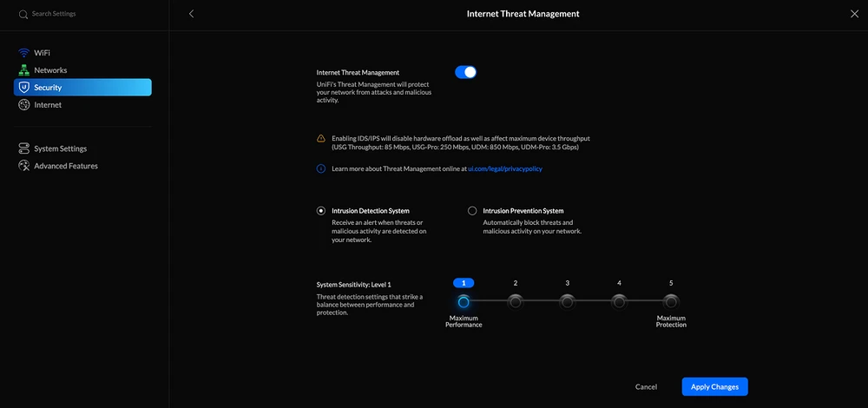Open the ui.com/legal/privacypolicy link

tap(505, 169)
